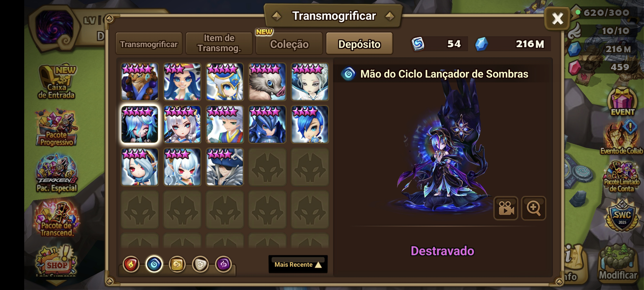Toggle the water element filter
Screen dimensions: 644x290
(x=154, y=264)
